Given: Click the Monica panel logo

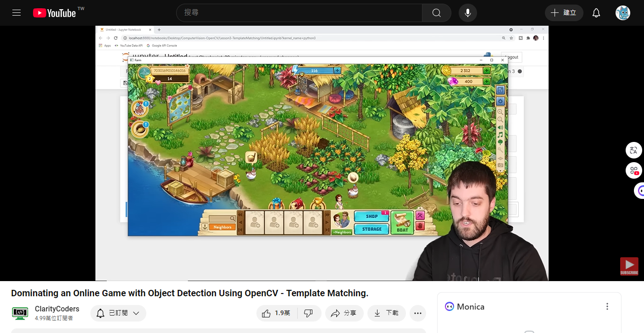Looking at the screenshot, I should 450,306.
